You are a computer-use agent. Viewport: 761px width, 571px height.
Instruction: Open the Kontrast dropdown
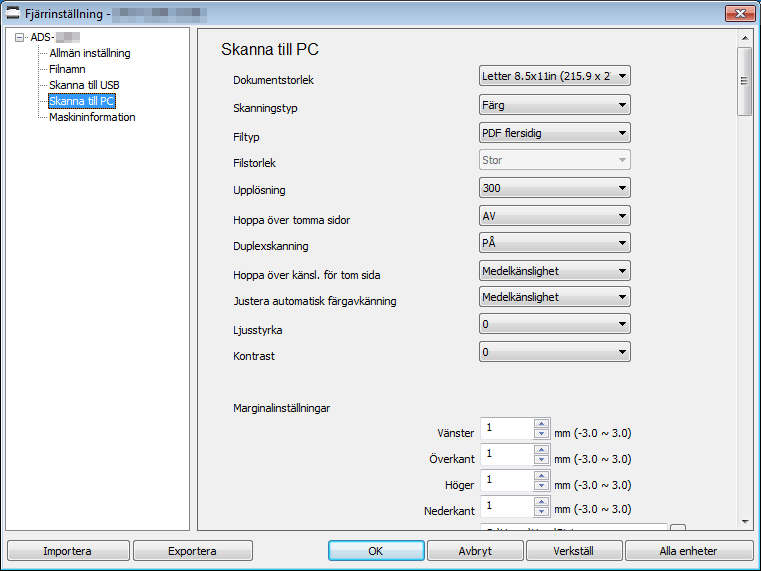pos(555,352)
